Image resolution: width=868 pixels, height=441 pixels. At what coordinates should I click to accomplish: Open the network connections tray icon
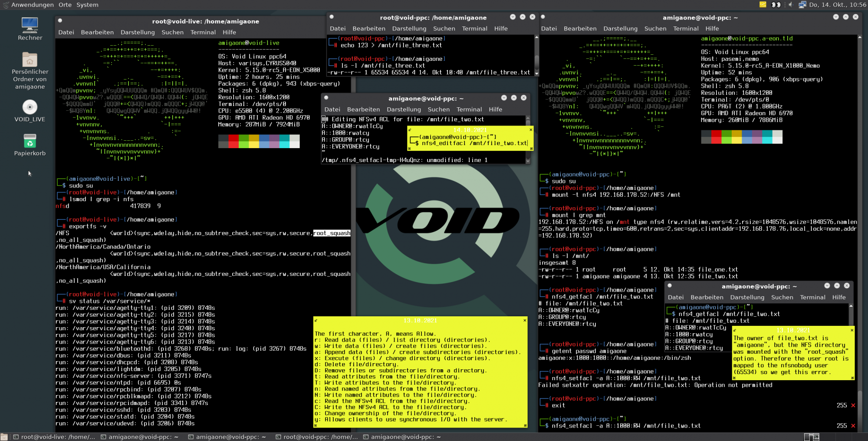pyautogui.click(x=802, y=5)
